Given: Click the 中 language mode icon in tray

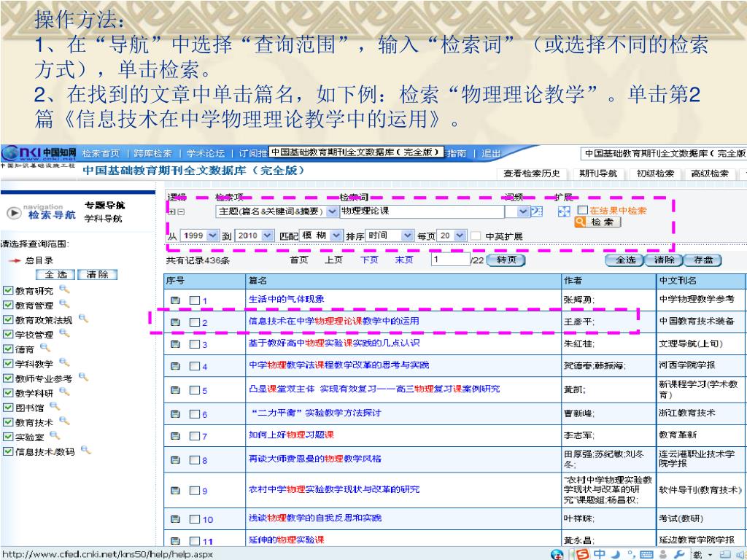Looking at the screenshot, I should point(599,554).
